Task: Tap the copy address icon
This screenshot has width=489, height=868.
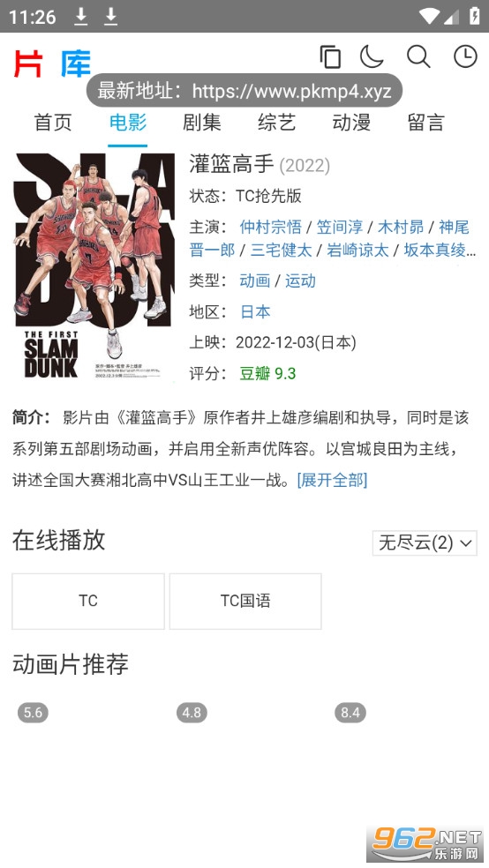Action: click(x=330, y=56)
